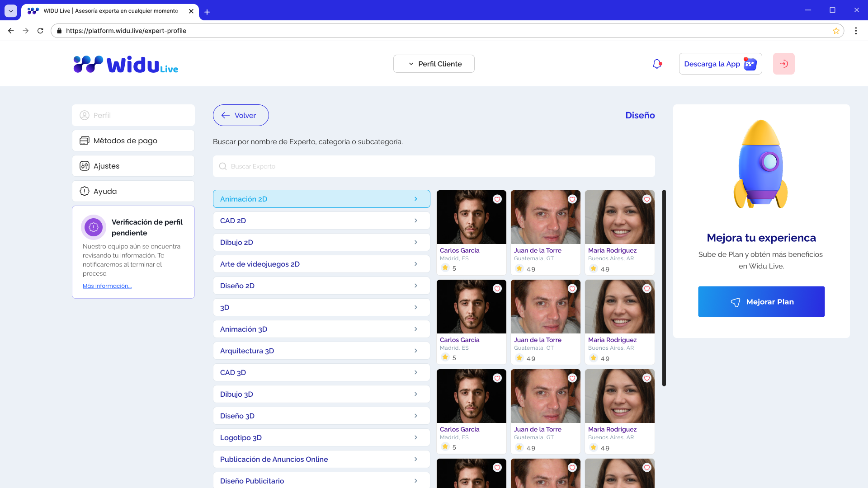Follow the Más información link
The height and width of the screenshot is (488, 868).
point(107,286)
